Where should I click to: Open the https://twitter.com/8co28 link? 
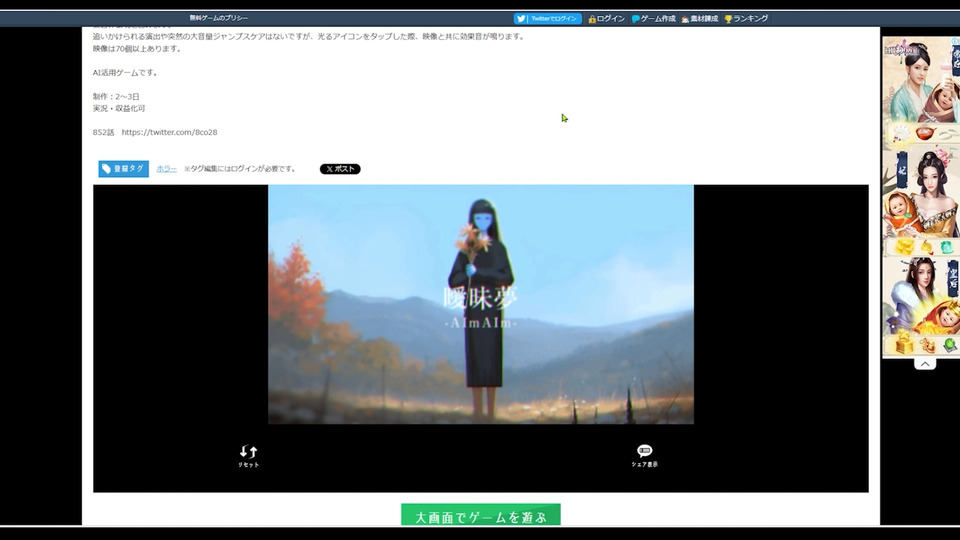coord(170,132)
